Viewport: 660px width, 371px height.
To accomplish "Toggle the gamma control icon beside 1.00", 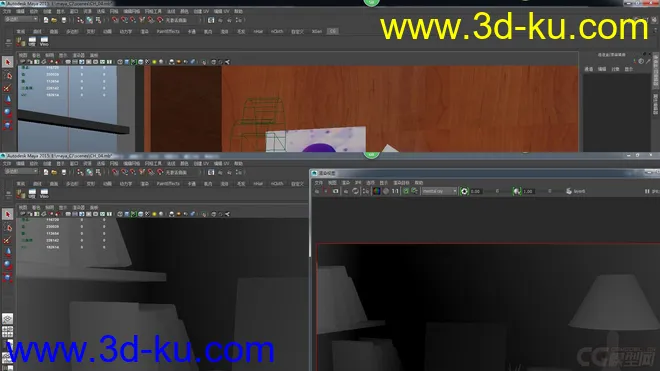I will (517, 191).
